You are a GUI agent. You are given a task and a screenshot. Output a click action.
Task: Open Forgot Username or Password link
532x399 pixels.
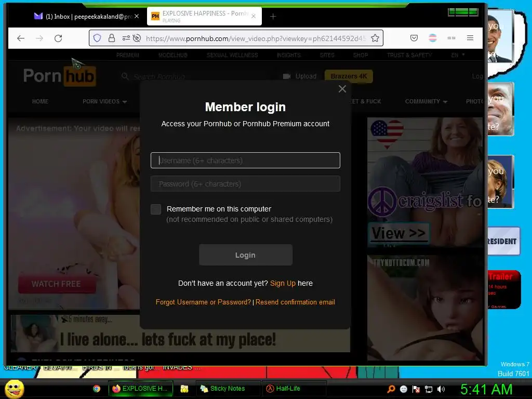[203, 302]
